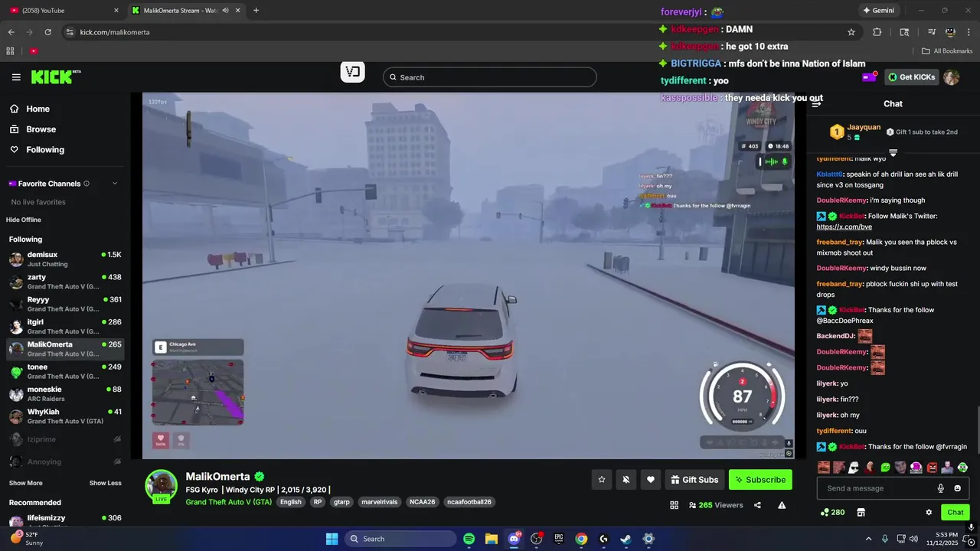Bookmark this page with the star
This screenshot has height=551, width=980.
coord(851,32)
